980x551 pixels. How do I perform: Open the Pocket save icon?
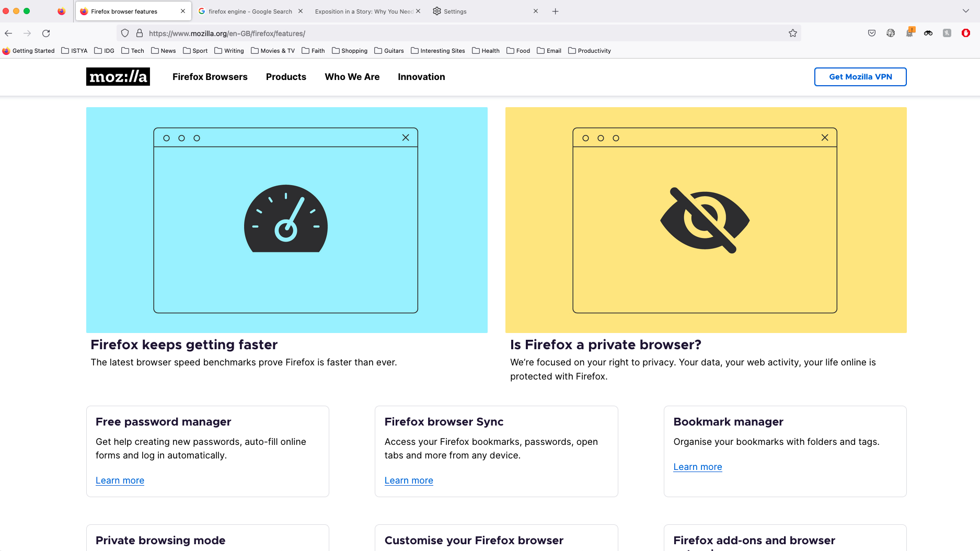872,33
